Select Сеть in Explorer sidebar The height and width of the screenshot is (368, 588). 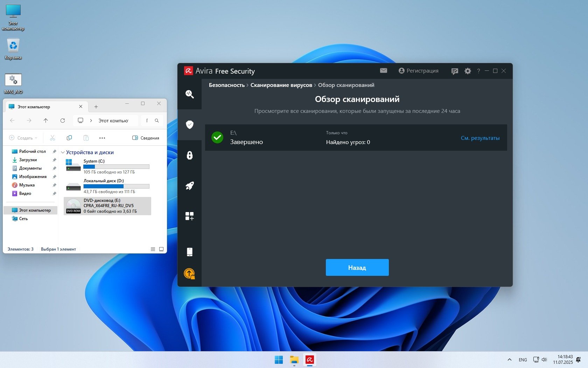click(x=23, y=219)
